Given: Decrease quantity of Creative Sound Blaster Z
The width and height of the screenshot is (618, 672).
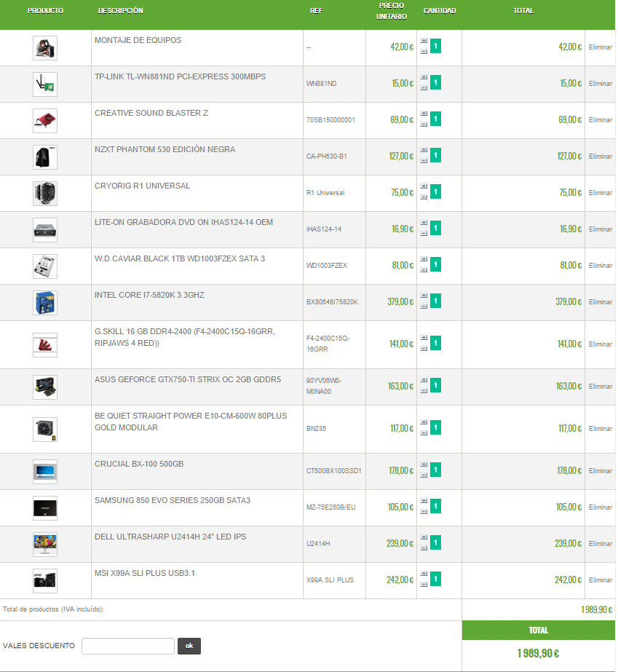Looking at the screenshot, I should point(424,124).
